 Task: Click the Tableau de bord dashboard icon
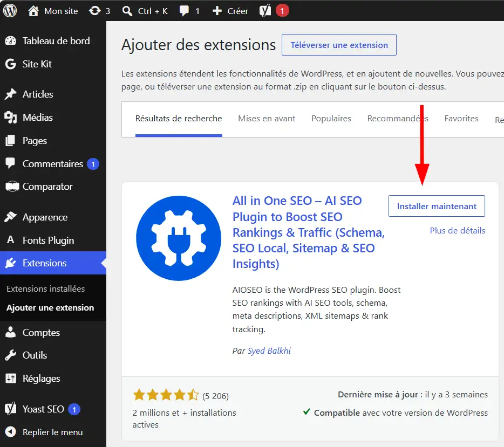[x=11, y=41]
